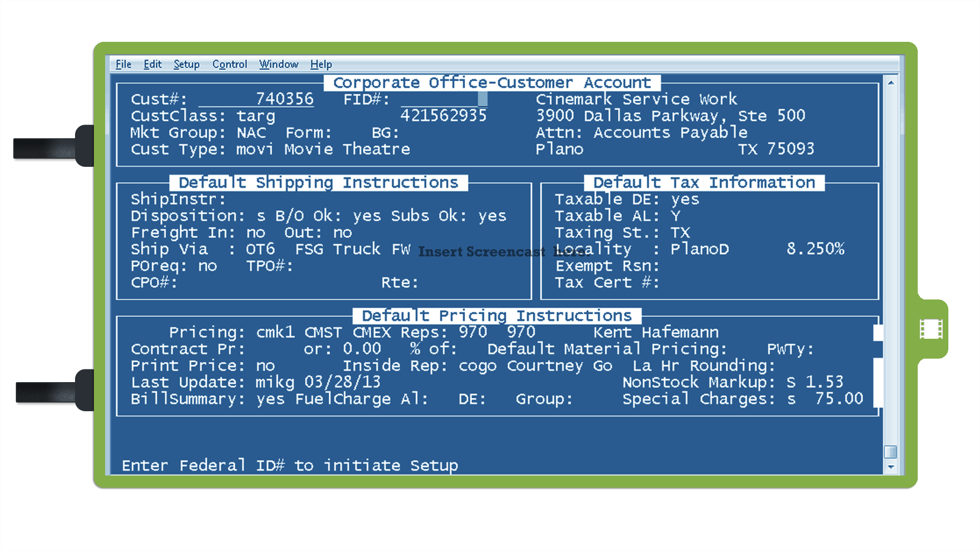This screenshot has width=980, height=551.
Task: Click the tax rate 8.250%
Action: pos(816,249)
